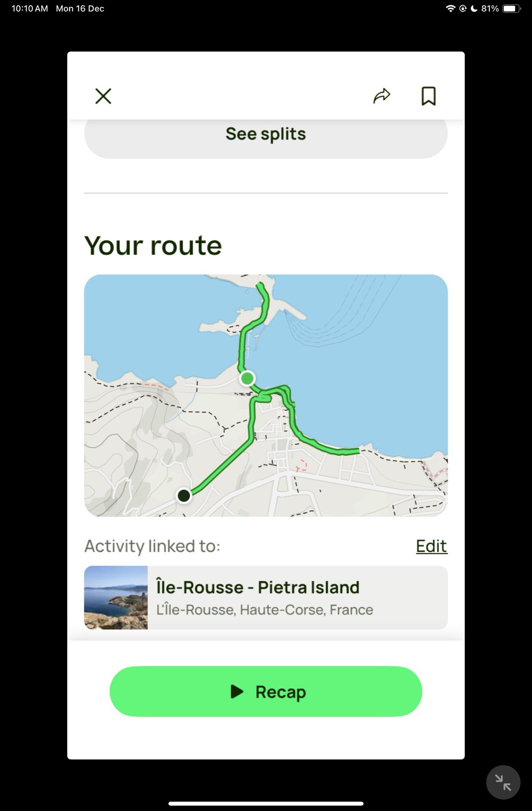
Task: Tap the home indicator bar
Action: [x=266, y=803]
